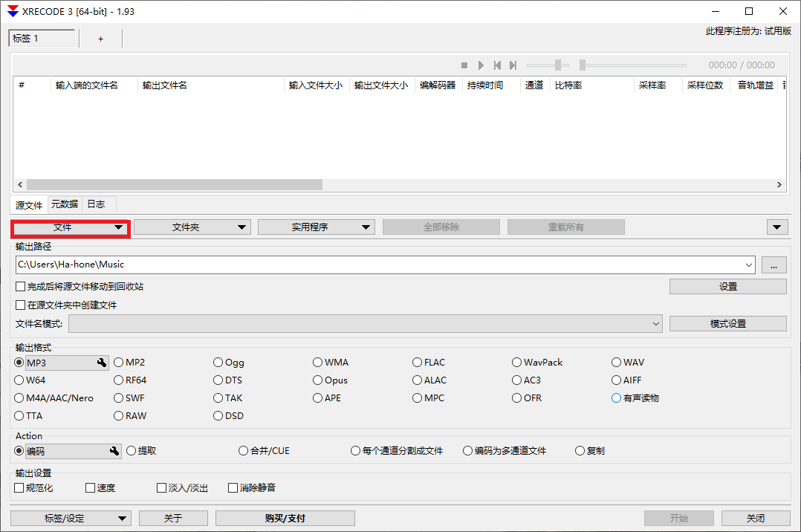Screen dimensions: 801x532
Task: Choose 每个通道分割成文件 action
Action: tap(397, 451)
